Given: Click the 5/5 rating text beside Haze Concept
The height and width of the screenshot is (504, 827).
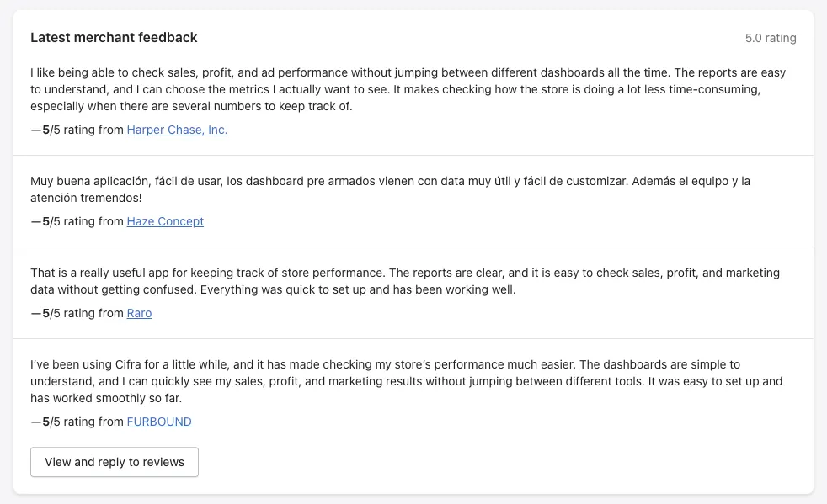Looking at the screenshot, I should coord(77,221).
